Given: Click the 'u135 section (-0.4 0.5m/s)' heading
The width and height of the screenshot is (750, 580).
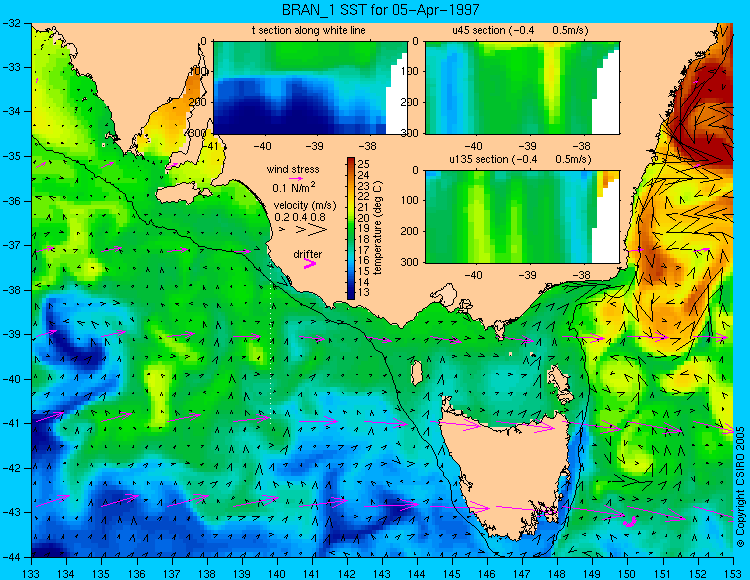Looking at the screenshot, I should point(520,159).
